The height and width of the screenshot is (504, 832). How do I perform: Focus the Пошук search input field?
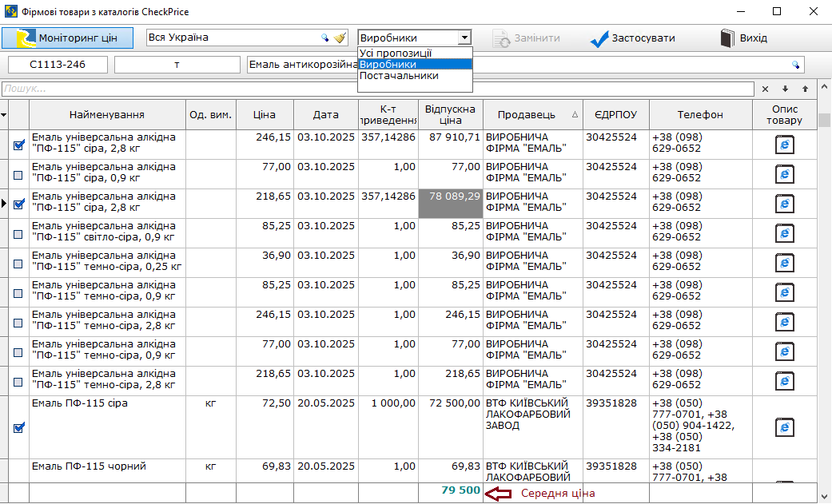376,89
